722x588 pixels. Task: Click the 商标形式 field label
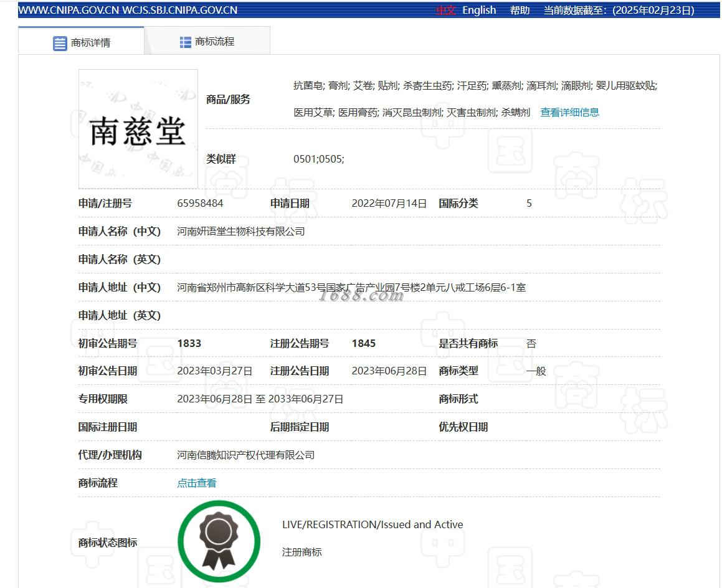pos(458,399)
